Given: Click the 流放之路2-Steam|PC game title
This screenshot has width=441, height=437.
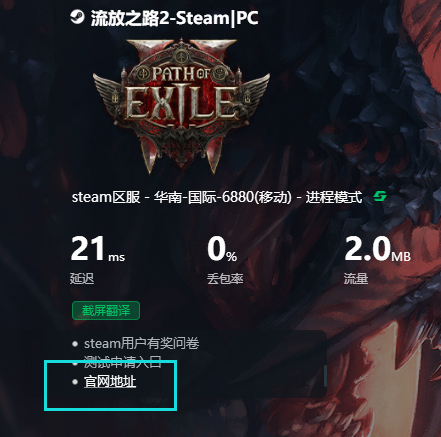Looking at the screenshot, I should click(x=174, y=18).
